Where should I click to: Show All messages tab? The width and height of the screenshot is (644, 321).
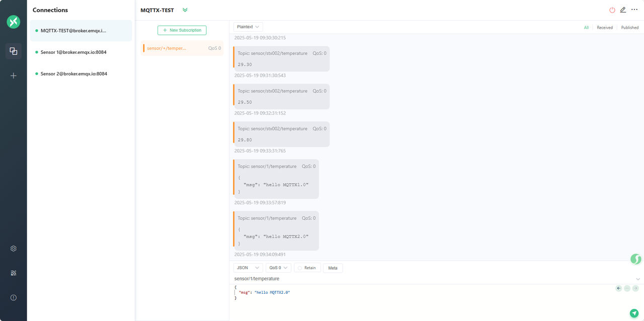click(x=586, y=28)
